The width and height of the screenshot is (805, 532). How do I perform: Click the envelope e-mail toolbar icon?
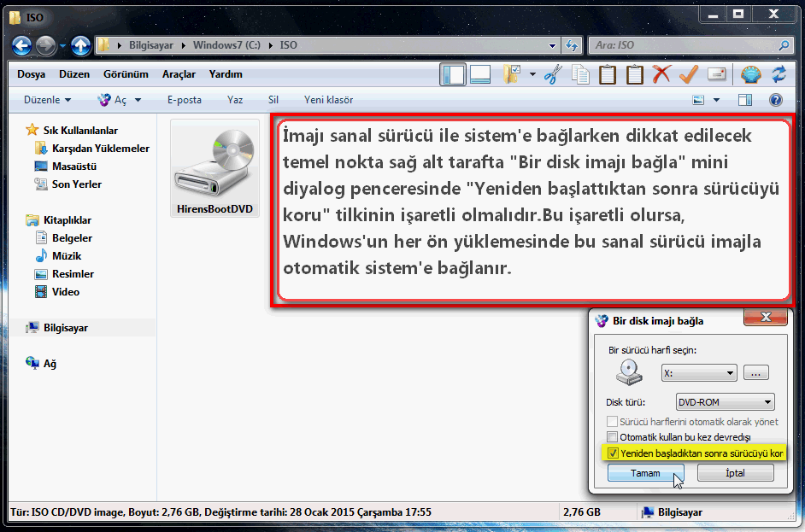click(x=716, y=74)
